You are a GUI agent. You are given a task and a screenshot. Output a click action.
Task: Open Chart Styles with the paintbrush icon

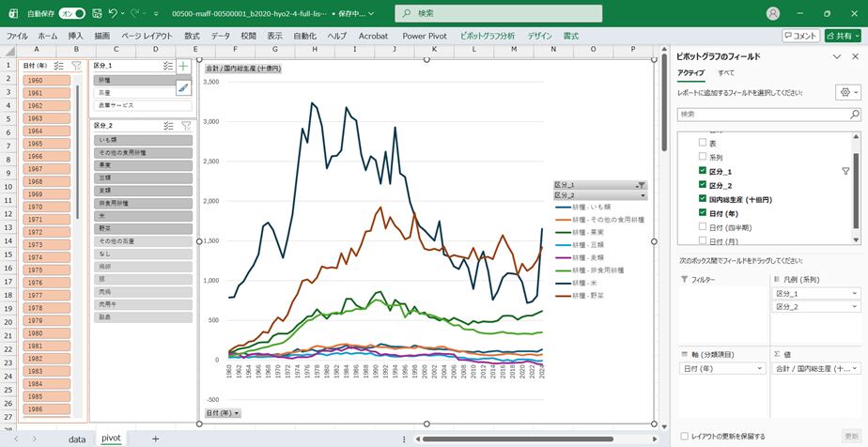point(183,88)
